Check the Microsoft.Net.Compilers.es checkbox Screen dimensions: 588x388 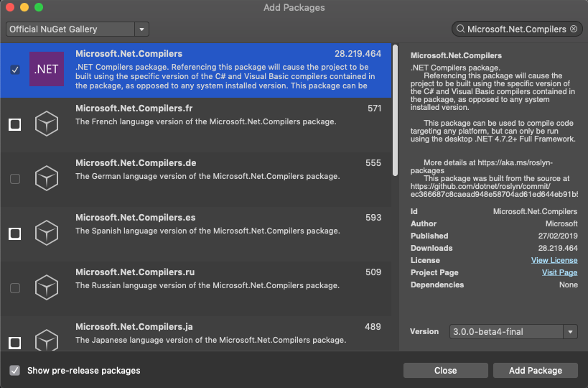click(x=14, y=234)
